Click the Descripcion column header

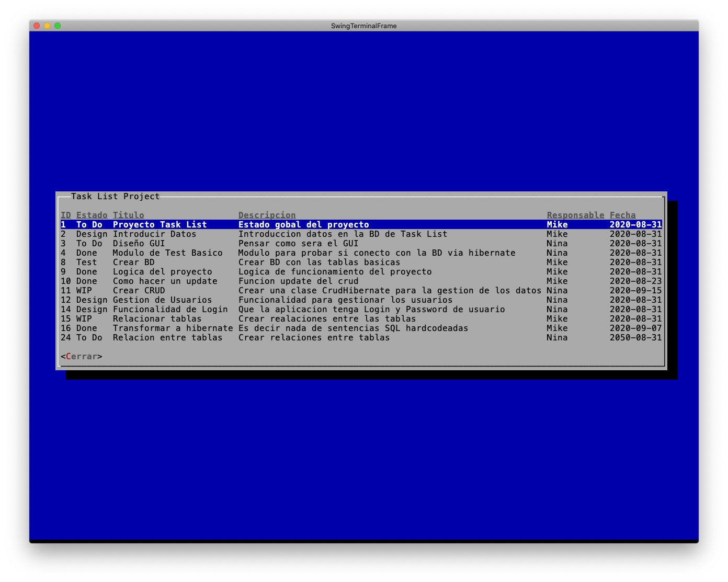point(267,215)
